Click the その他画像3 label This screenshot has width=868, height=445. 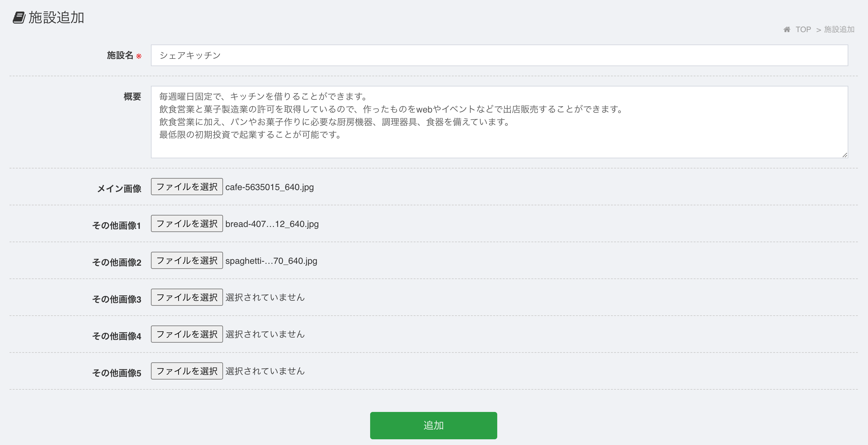pyautogui.click(x=117, y=299)
